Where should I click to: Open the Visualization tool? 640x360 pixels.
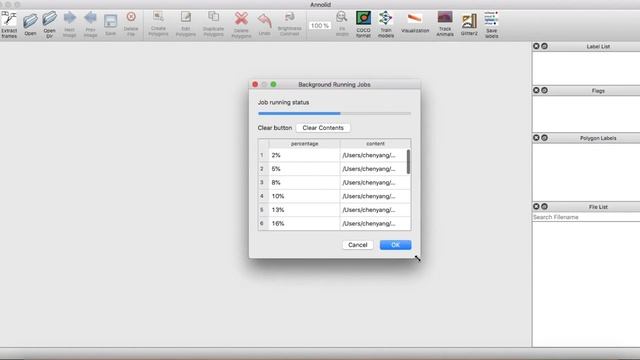pyautogui.click(x=415, y=23)
